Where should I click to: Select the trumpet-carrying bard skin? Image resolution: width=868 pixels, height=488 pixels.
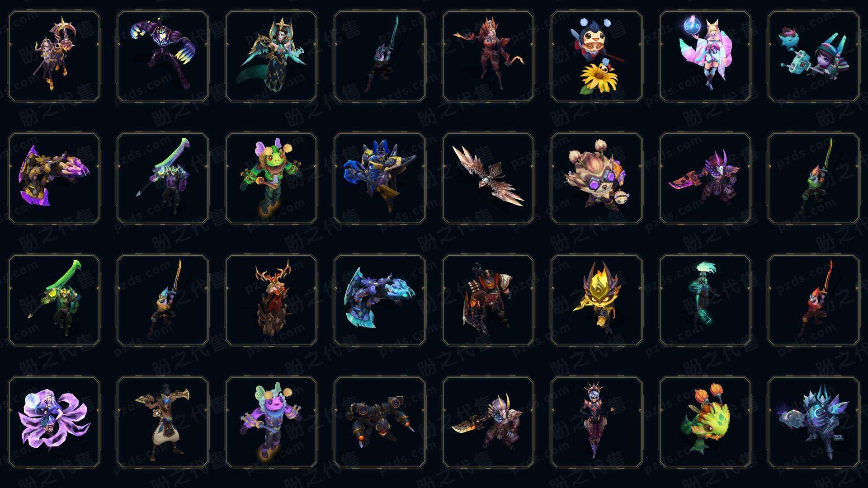coord(163,422)
